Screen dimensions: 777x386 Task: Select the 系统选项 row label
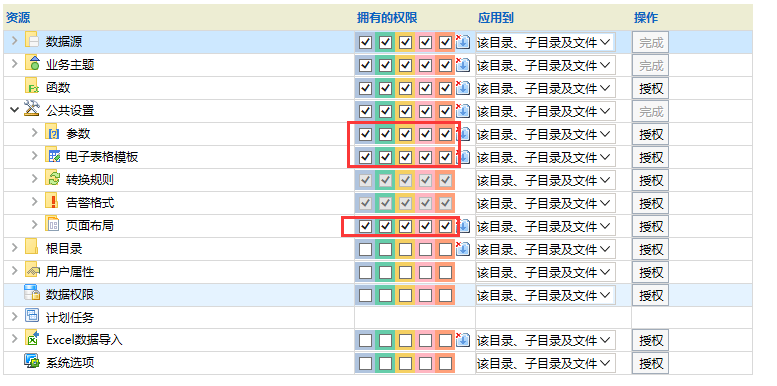[x=70, y=364]
